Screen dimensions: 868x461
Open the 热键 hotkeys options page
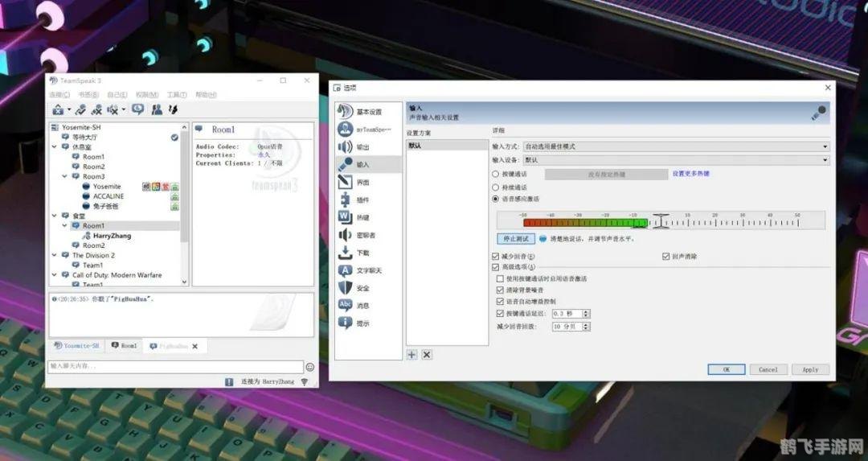pyautogui.click(x=369, y=217)
